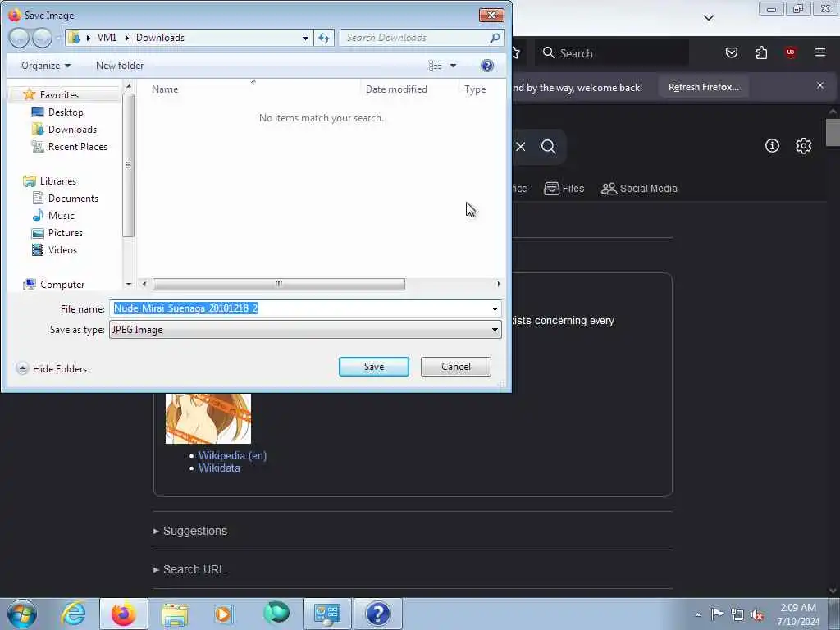This screenshot has height=630, width=840.
Task: Open the Social Media tab
Action: point(639,189)
